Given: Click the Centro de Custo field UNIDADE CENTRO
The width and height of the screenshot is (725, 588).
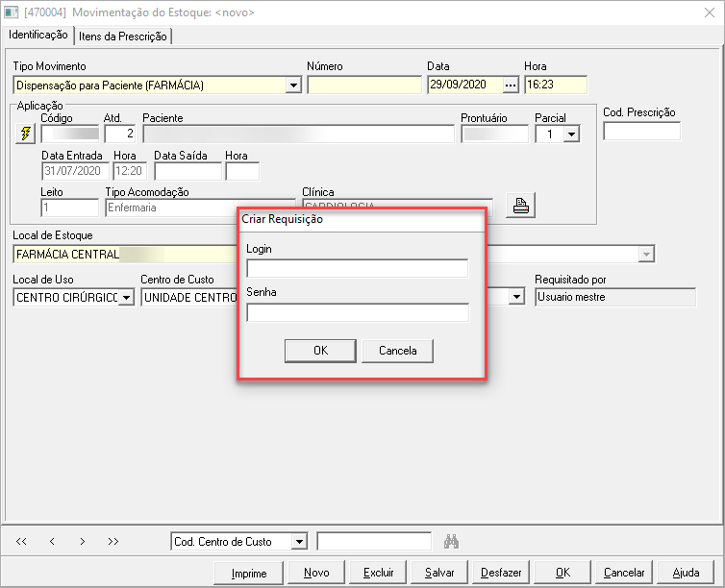Looking at the screenshot, I should click(189, 298).
